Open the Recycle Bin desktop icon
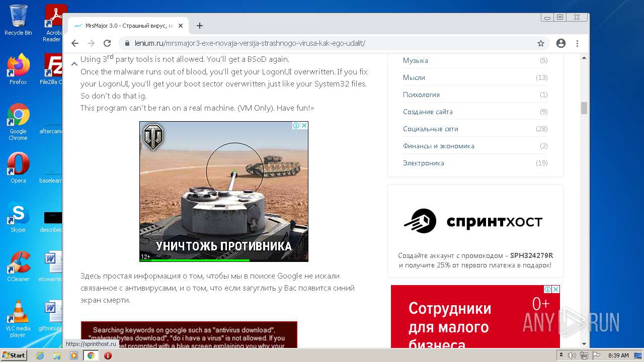 coord(18,20)
